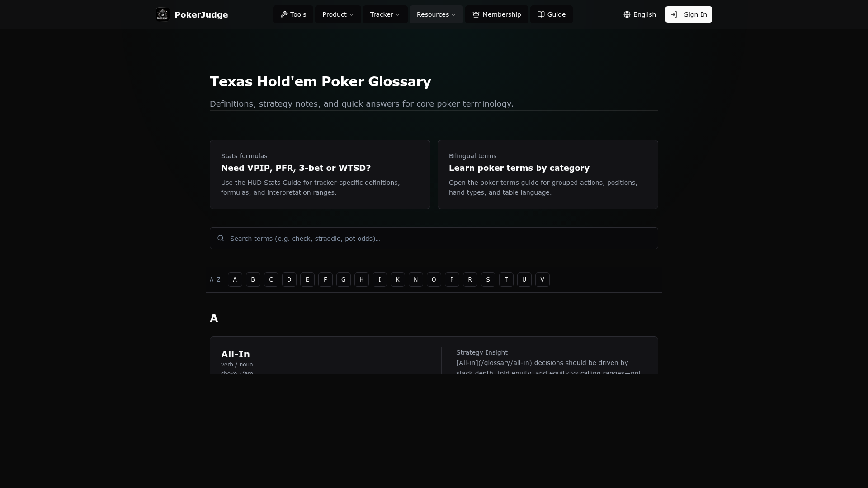Jump to letter E section

point(307,280)
